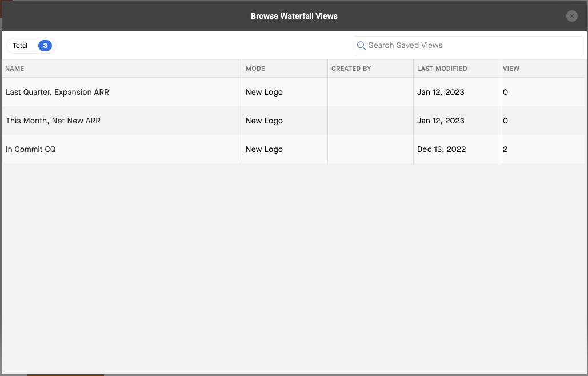Select New Logo mode in Last Quarter row
588x376 pixels.
pos(264,92)
